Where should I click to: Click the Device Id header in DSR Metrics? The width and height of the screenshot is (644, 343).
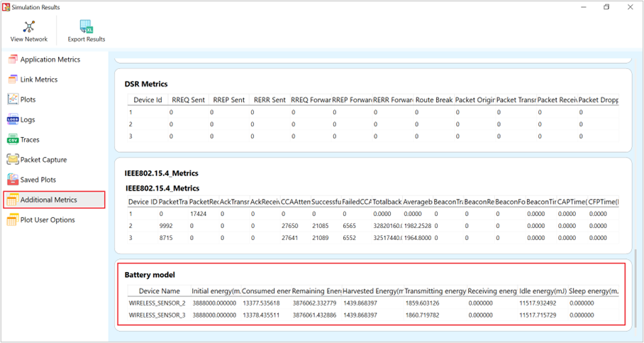point(148,100)
